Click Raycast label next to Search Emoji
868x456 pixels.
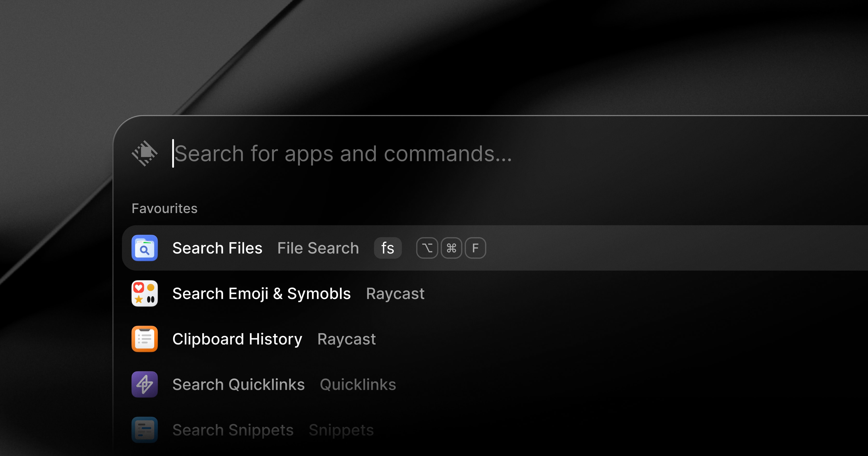(395, 293)
